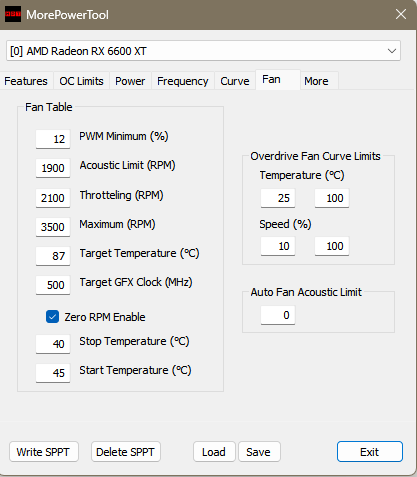This screenshot has width=417, height=477.
Task: Click the Acoustic Limit (RPM) input field
Action: tap(53, 168)
